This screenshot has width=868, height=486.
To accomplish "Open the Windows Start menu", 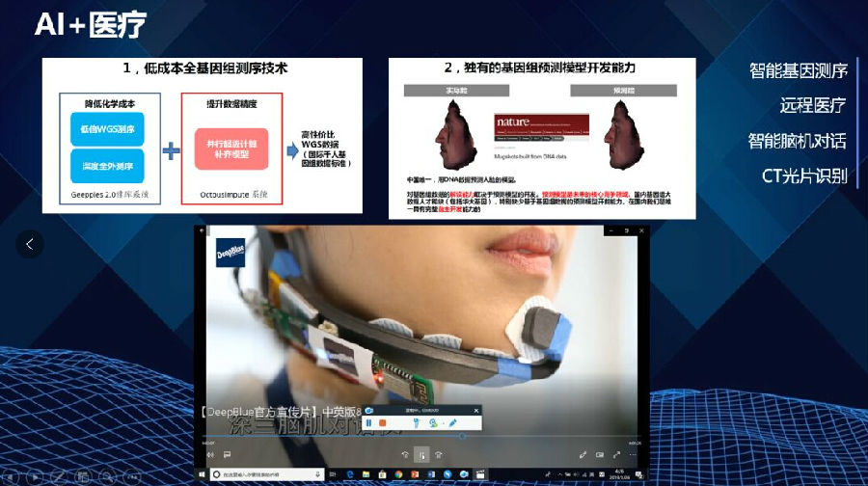I will click(x=202, y=474).
